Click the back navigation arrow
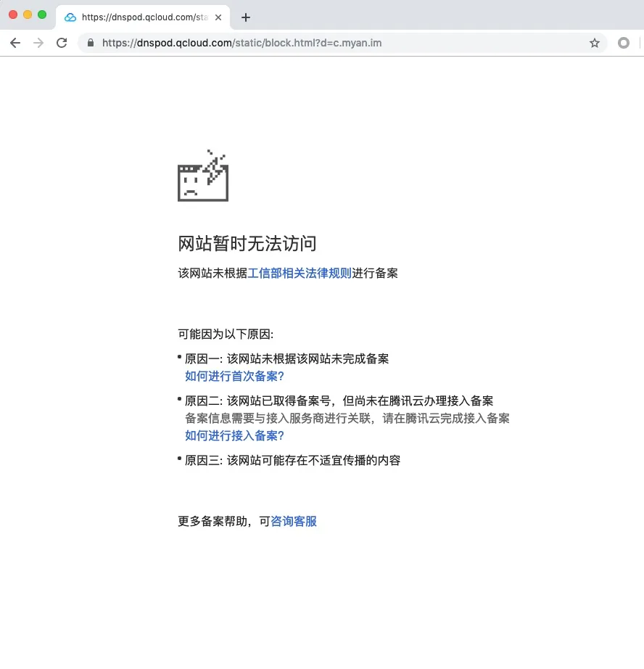This screenshot has width=644, height=669. pyautogui.click(x=15, y=43)
